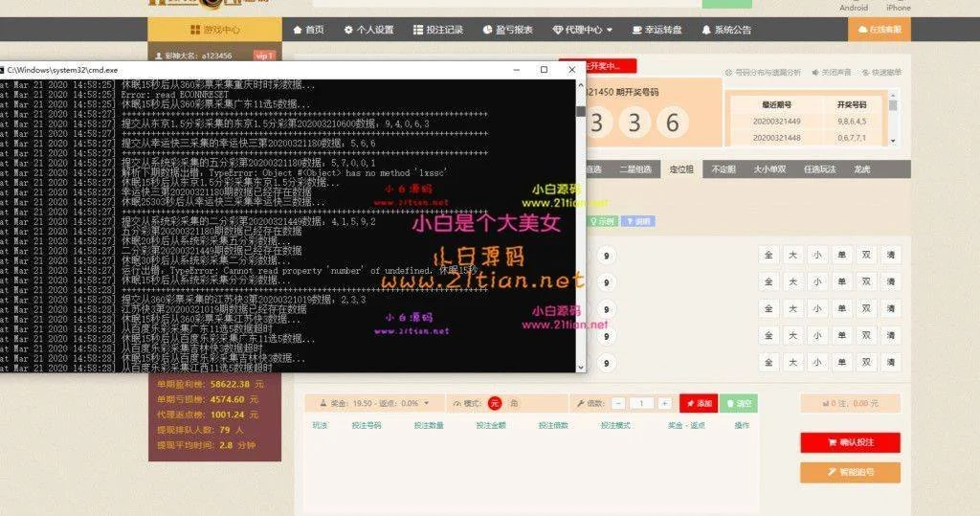Expand the 代理中心 dropdown menu
980x516 pixels.
(583, 30)
